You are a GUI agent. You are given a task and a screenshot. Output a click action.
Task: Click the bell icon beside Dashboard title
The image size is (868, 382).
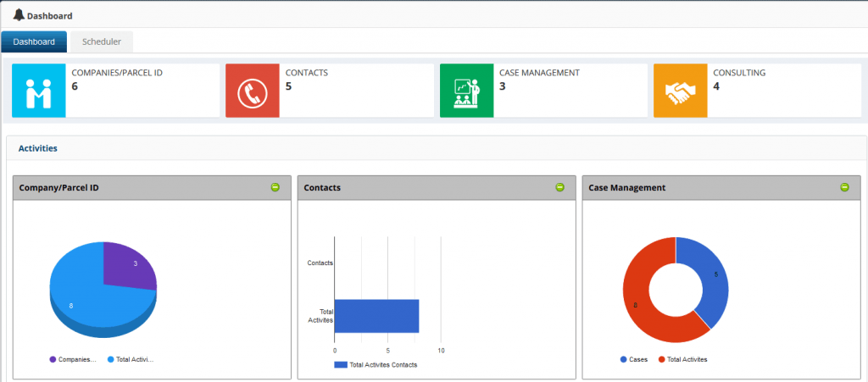pyautogui.click(x=19, y=14)
